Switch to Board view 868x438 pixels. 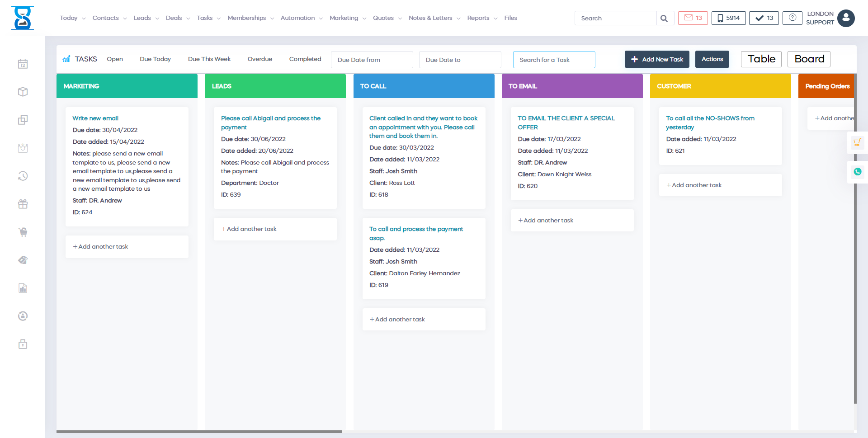(809, 59)
